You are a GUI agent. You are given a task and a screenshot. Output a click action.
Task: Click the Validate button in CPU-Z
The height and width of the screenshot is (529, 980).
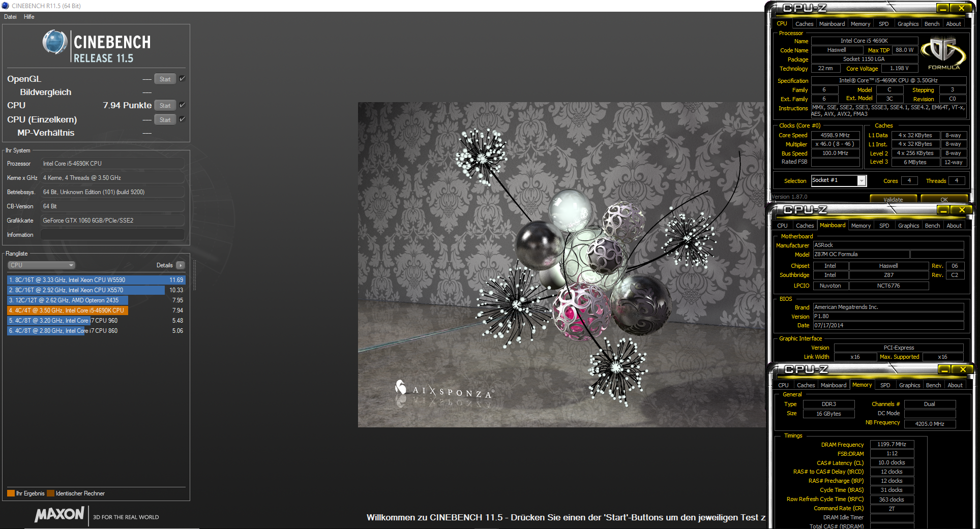(893, 199)
